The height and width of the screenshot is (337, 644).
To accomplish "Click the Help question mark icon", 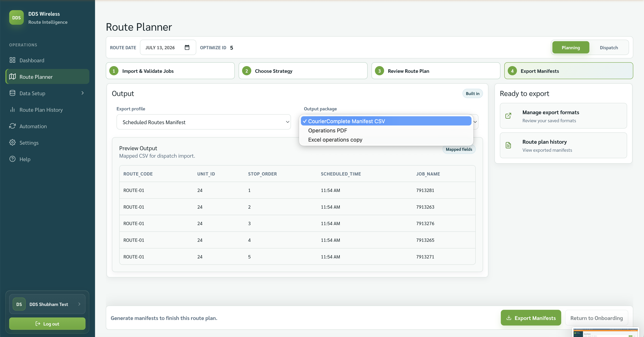I will (12, 159).
